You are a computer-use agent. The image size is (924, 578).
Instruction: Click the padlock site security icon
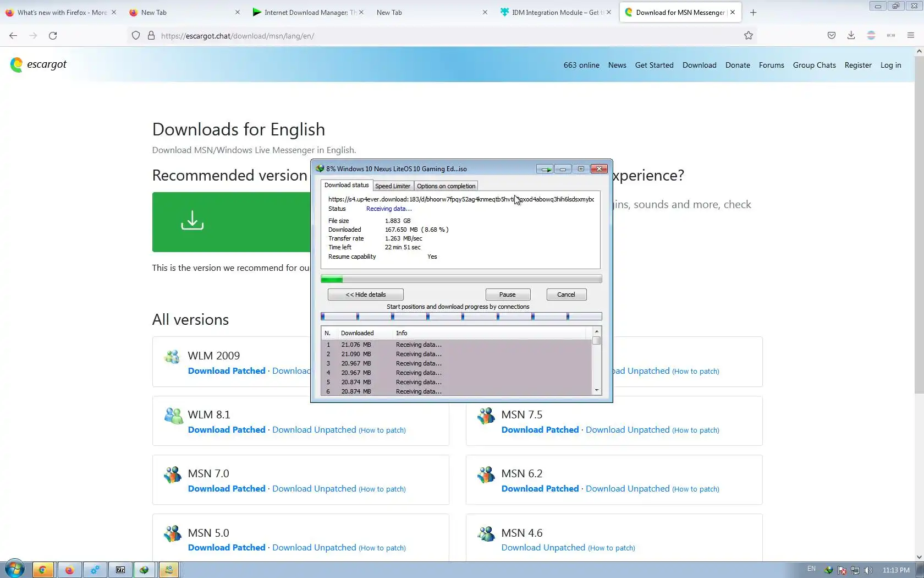tap(151, 36)
